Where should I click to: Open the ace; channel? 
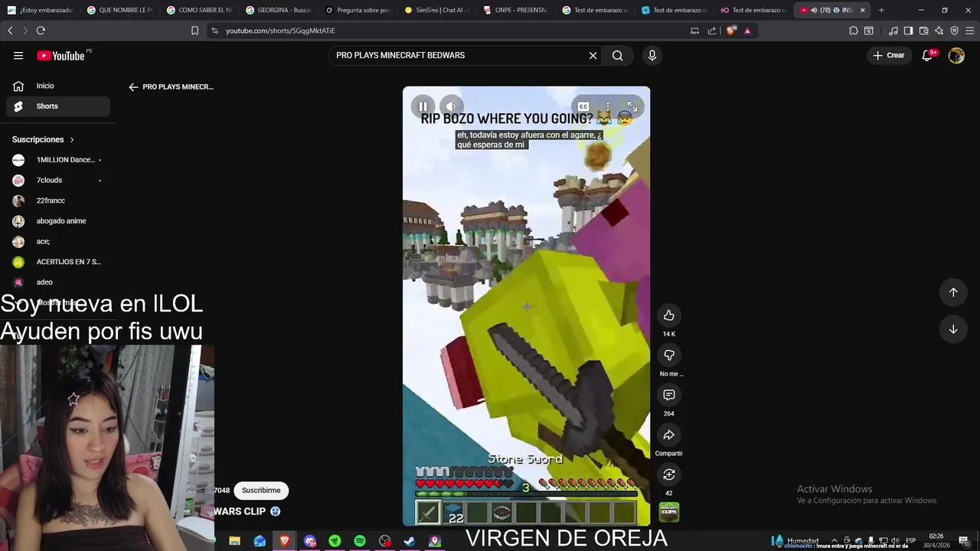pos(57,241)
